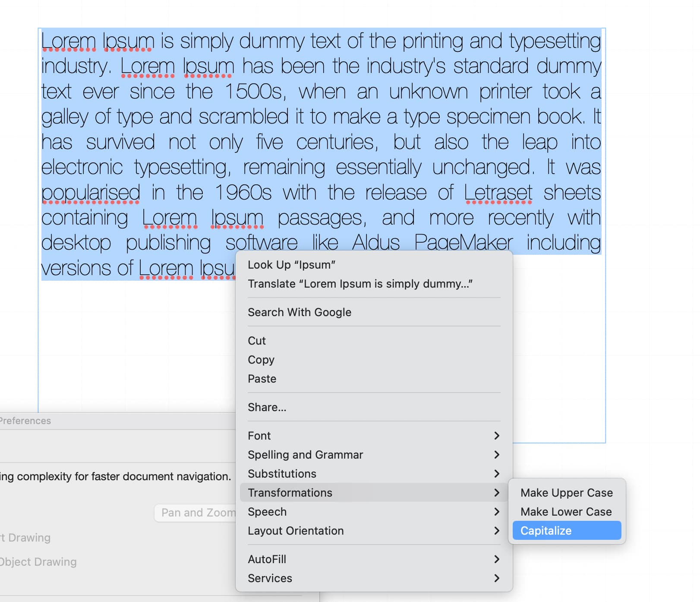Cut the selected text via context menu
The image size is (700, 602).
point(374,340)
